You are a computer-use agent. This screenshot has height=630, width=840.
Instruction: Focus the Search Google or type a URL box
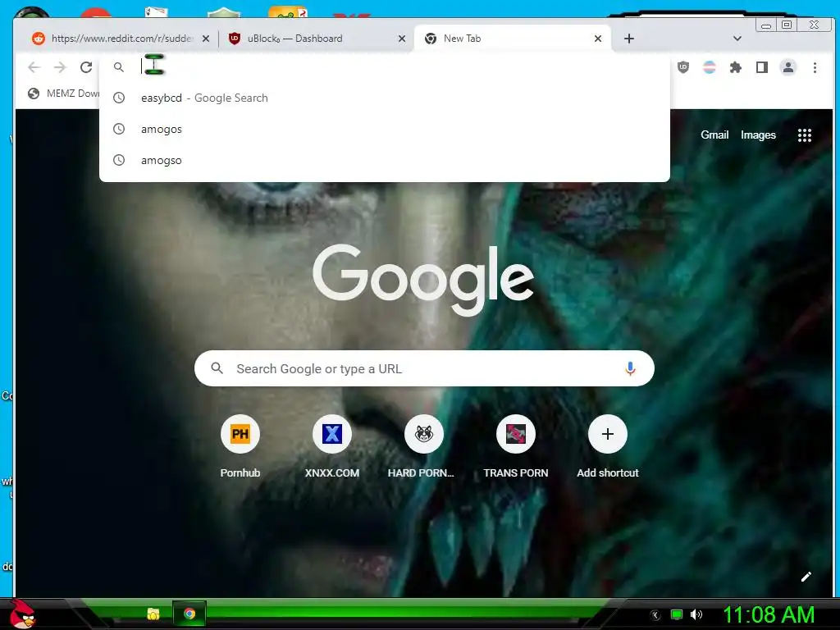coord(424,368)
